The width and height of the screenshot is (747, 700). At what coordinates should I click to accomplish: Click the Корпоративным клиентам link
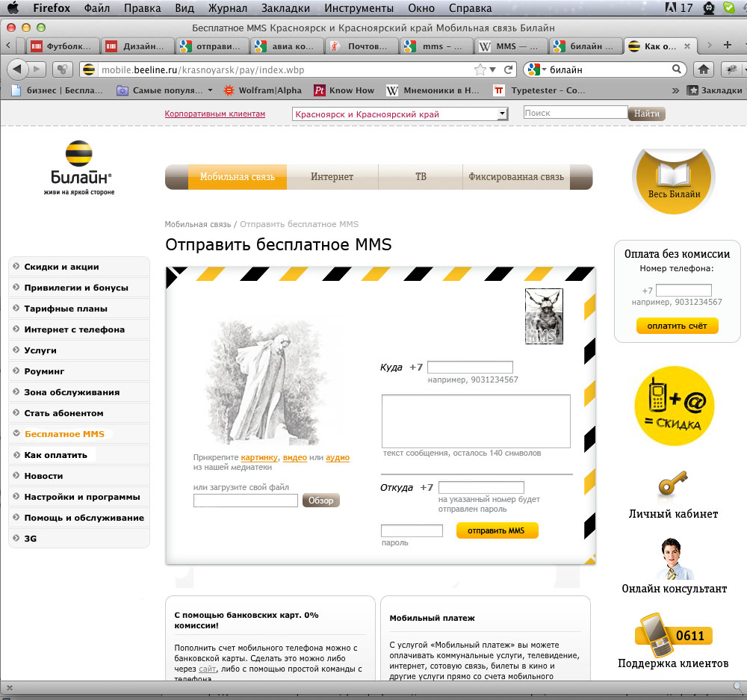[215, 114]
